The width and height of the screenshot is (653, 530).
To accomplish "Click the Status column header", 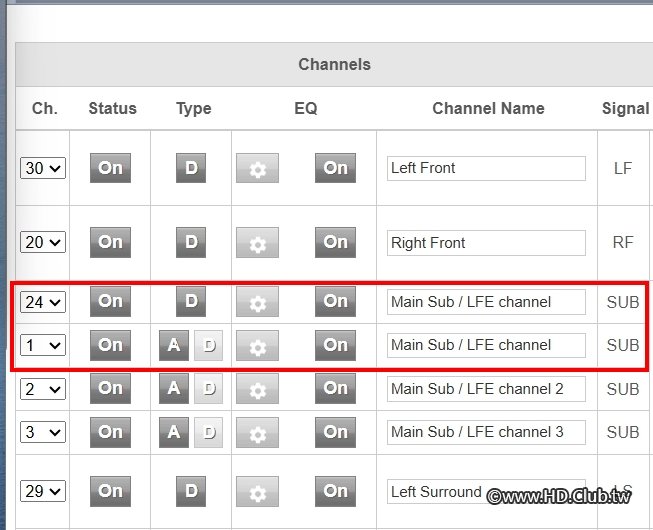I will tap(112, 108).
